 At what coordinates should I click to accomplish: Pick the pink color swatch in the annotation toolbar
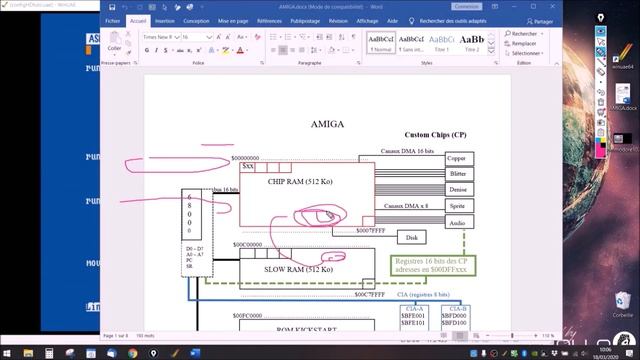(601, 151)
